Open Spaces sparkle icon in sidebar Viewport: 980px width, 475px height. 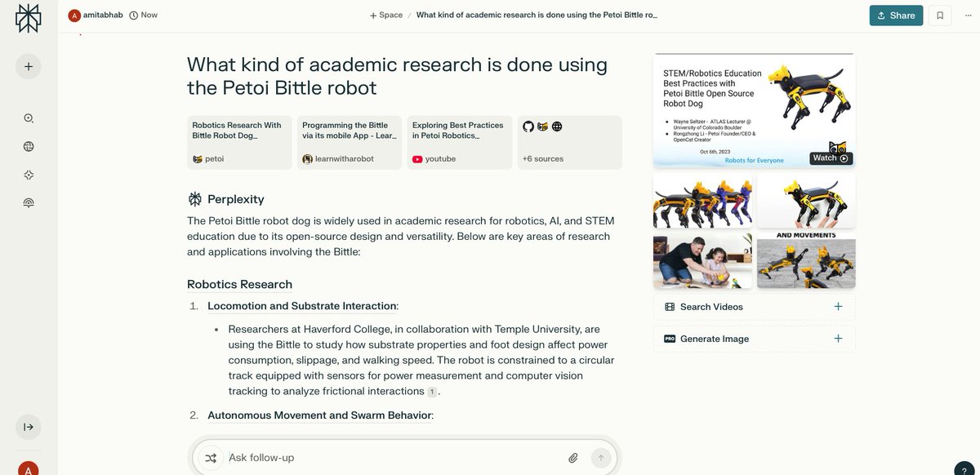[x=29, y=175]
